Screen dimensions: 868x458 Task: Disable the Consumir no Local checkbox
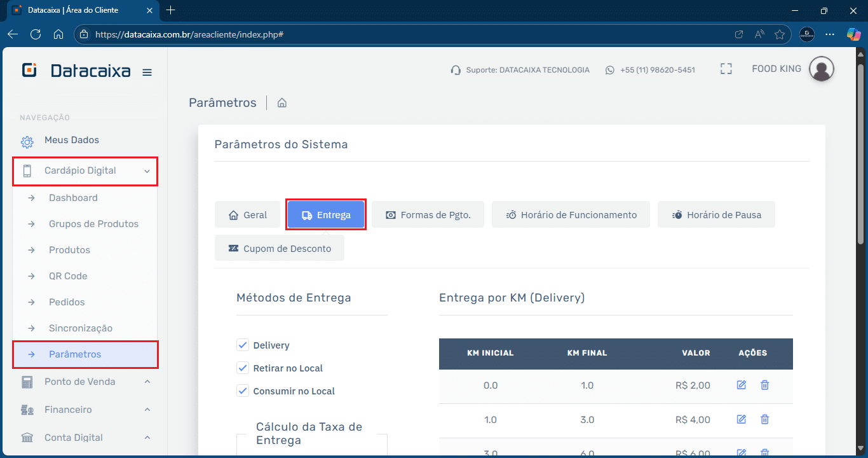point(243,391)
